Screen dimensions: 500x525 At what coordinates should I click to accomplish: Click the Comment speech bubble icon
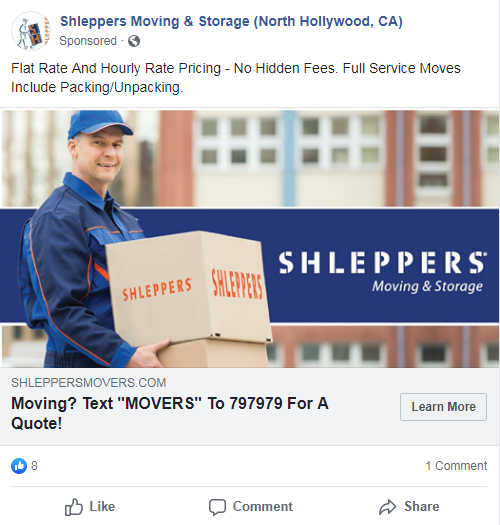coord(217,507)
